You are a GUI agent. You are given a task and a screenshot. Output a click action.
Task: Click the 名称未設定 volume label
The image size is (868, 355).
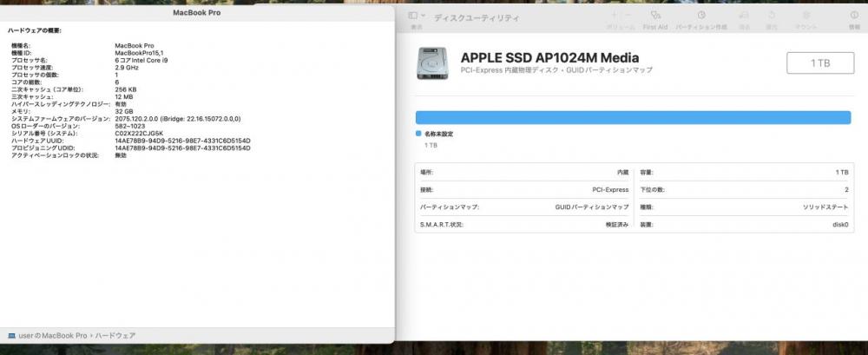pos(439,134)
